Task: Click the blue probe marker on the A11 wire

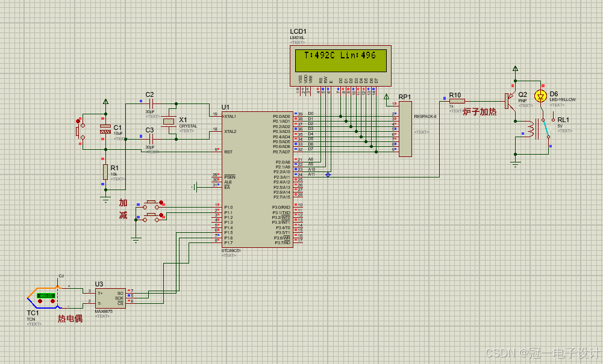Action: 328,174
